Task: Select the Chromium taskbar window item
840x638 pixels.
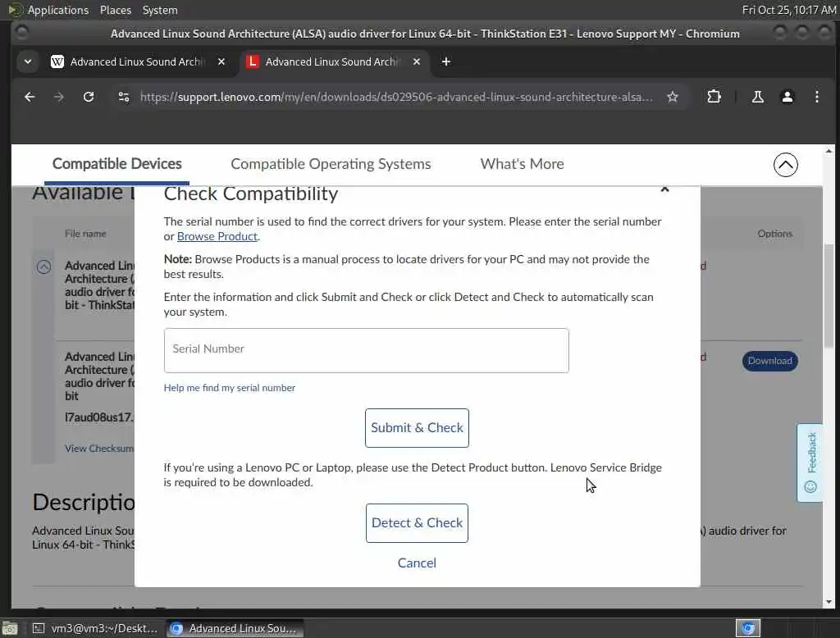Action: (235, 628)
